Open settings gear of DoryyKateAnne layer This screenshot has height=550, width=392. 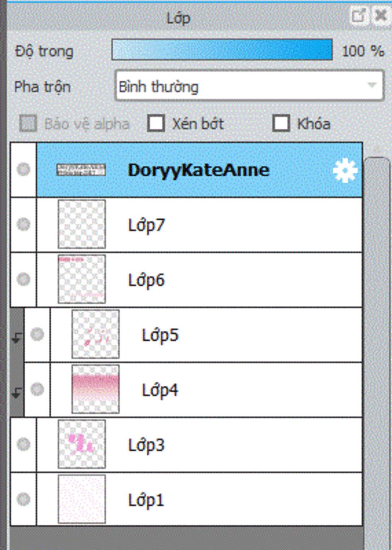345,171
